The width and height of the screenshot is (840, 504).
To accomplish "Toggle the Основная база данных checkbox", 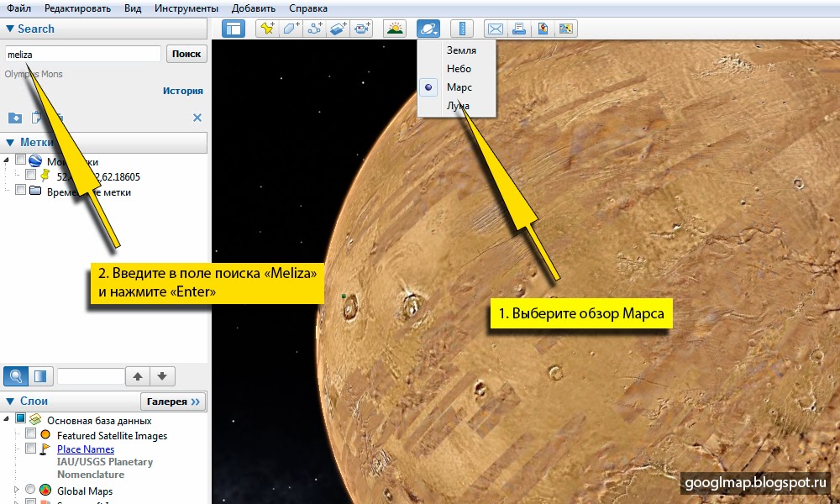I will click(20, 418).
